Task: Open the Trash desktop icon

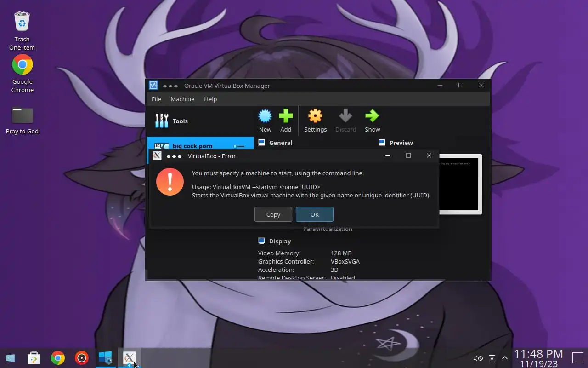Action: pyautogui.click(x=22, y=30)
